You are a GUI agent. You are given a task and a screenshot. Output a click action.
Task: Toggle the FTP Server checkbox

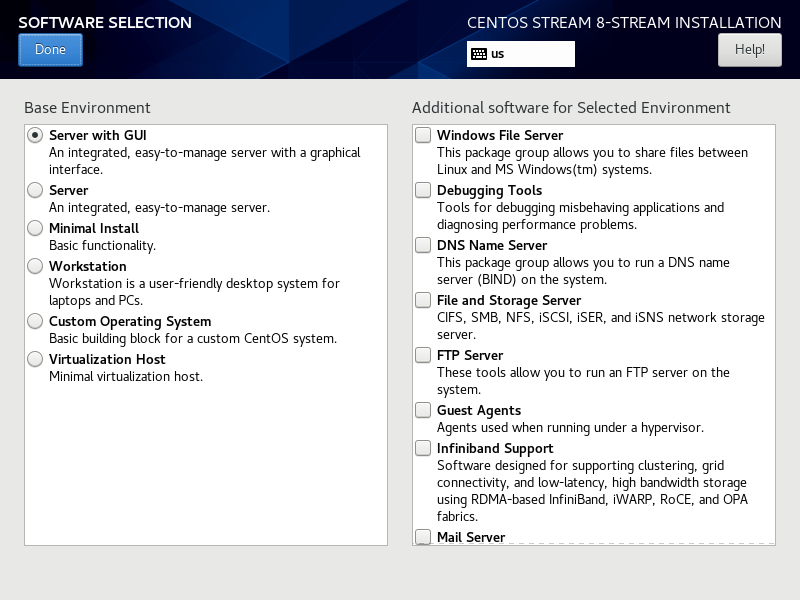(x=422, y=355)
